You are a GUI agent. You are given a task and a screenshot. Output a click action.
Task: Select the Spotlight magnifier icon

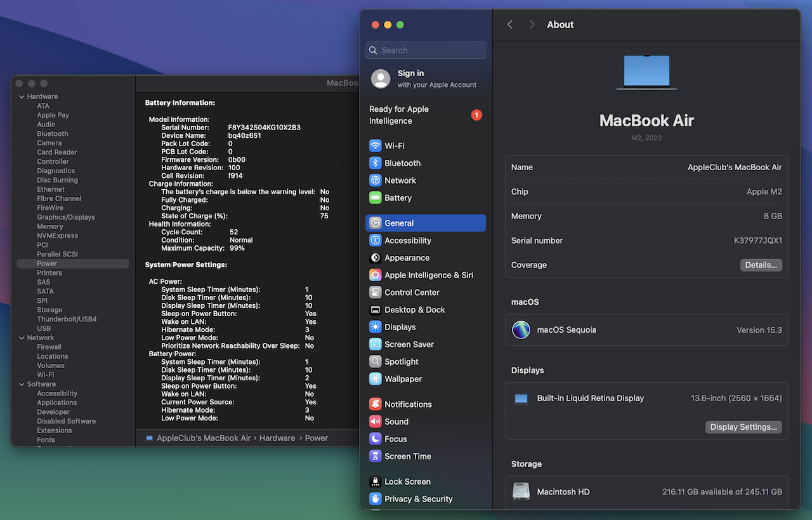(x=376, y=362)
